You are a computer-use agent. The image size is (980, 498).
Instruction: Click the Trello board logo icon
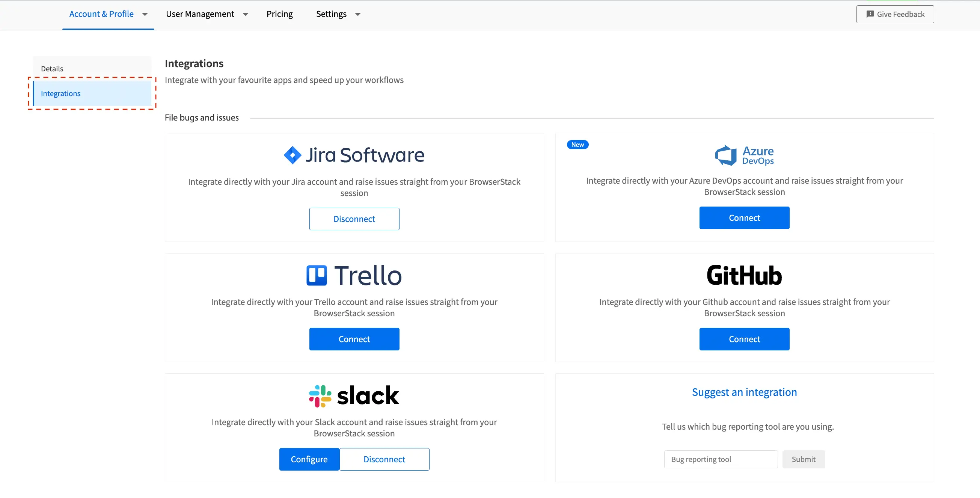[x=317, y=275]
